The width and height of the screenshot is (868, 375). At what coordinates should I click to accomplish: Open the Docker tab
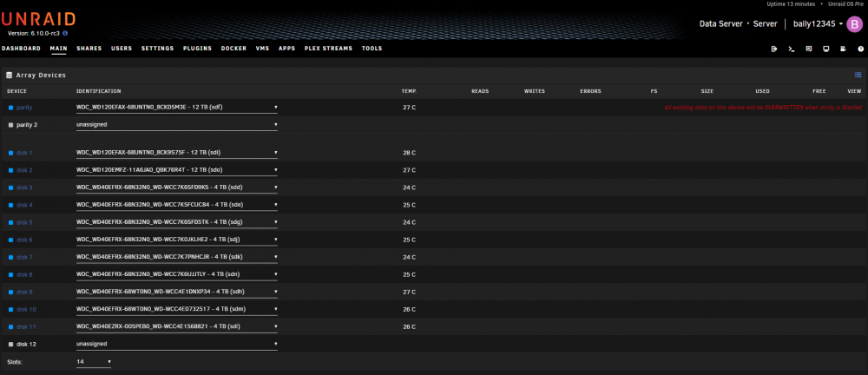(x=233, y=49)
